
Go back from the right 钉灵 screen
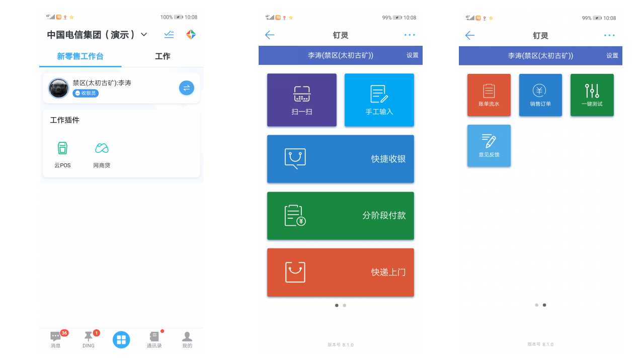tap(470, 35)
